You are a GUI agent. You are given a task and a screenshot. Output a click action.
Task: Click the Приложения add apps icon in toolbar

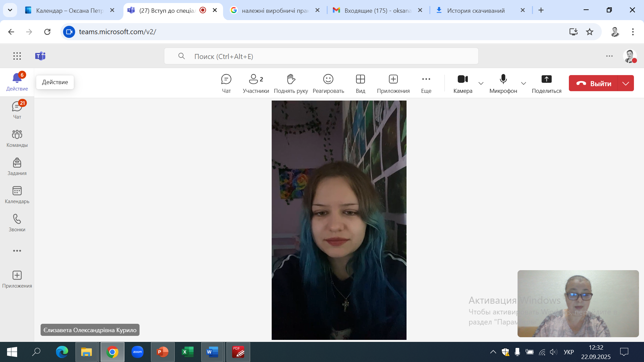pyautogui.click(x=393, y=83)
